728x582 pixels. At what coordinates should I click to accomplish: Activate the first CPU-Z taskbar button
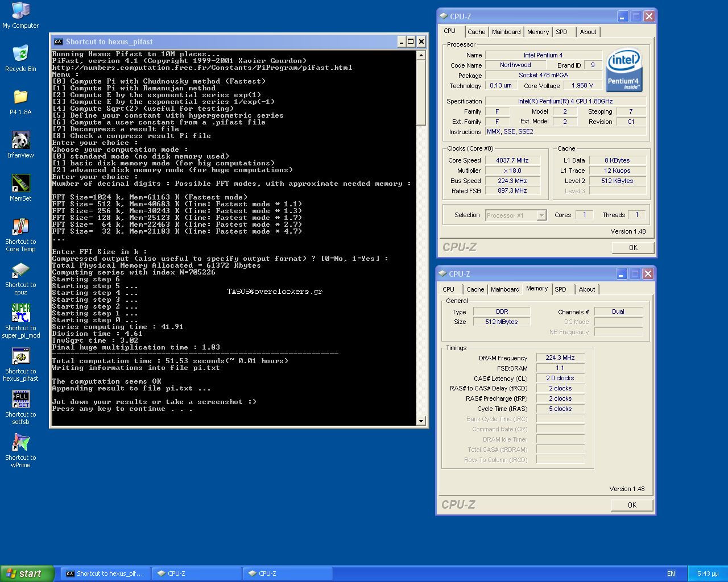[196, 573]
